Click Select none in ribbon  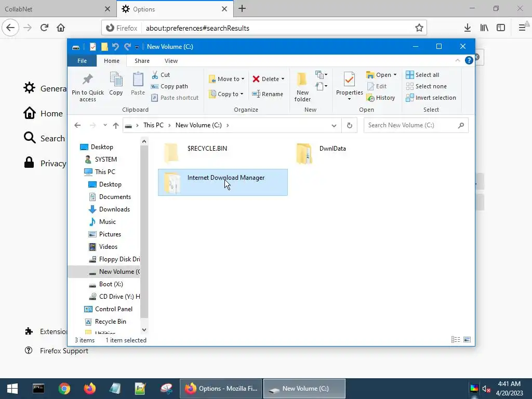(426, 86)
